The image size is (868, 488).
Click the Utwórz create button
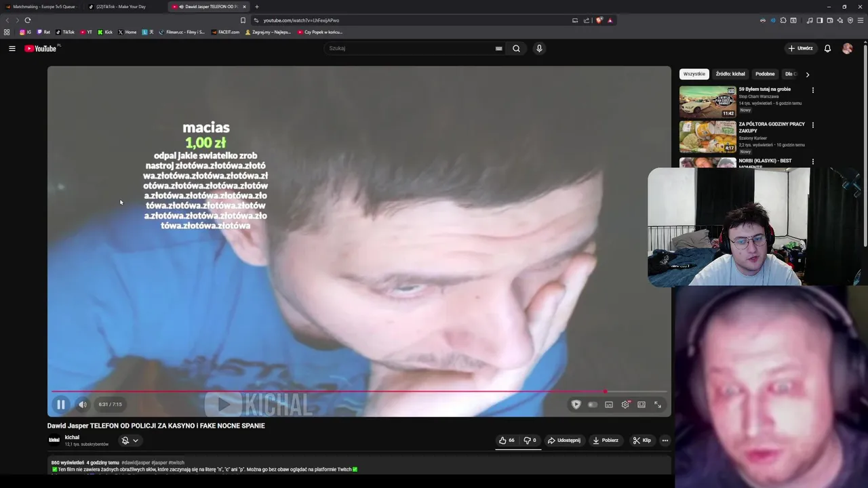coord(800,48)
